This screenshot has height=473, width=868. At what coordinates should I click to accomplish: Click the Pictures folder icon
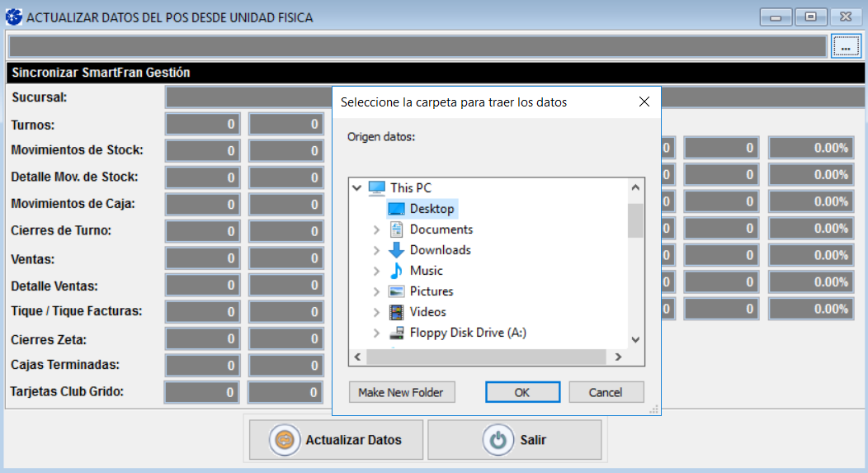coord(396,291)
